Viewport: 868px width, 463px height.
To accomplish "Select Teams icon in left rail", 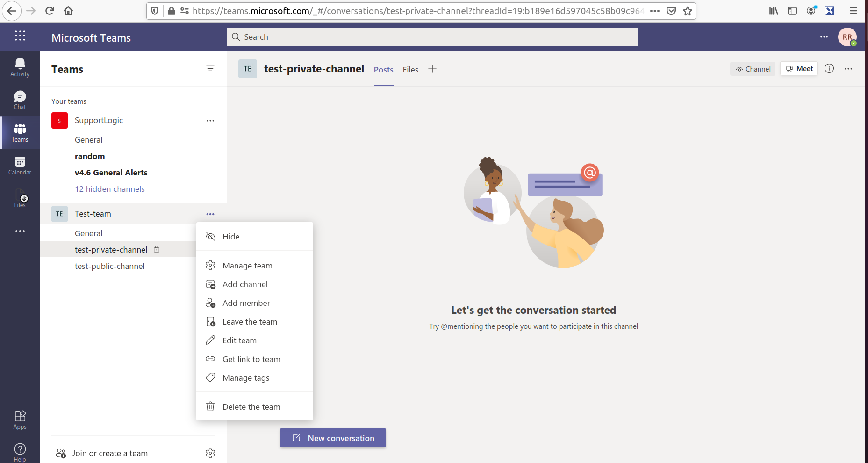I will (20, 133).
